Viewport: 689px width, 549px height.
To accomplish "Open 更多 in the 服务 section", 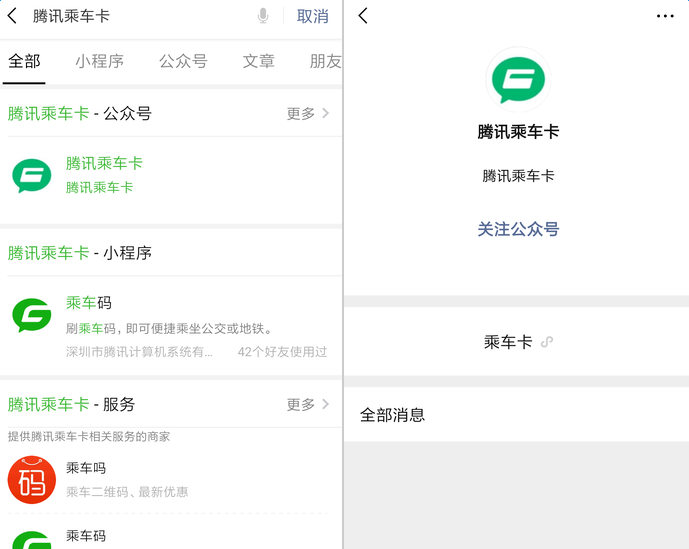I will click(308, 404).
